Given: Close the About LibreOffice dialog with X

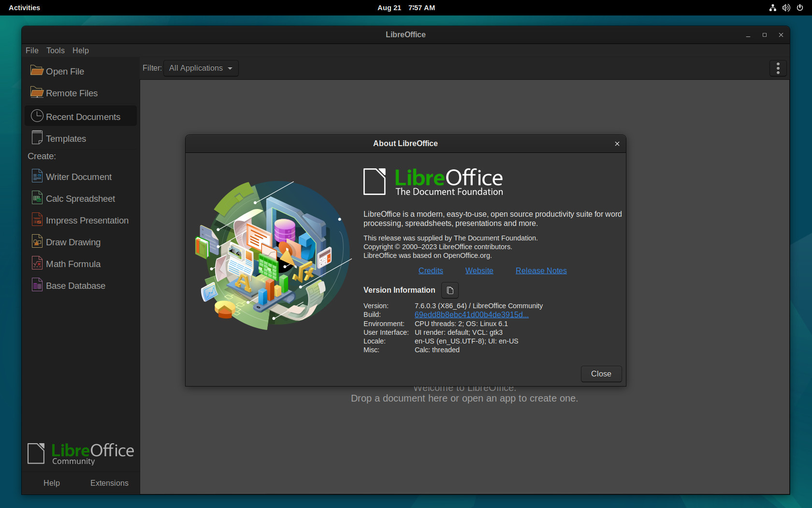Looking at the screenshot, I should [x=617, y=144].
